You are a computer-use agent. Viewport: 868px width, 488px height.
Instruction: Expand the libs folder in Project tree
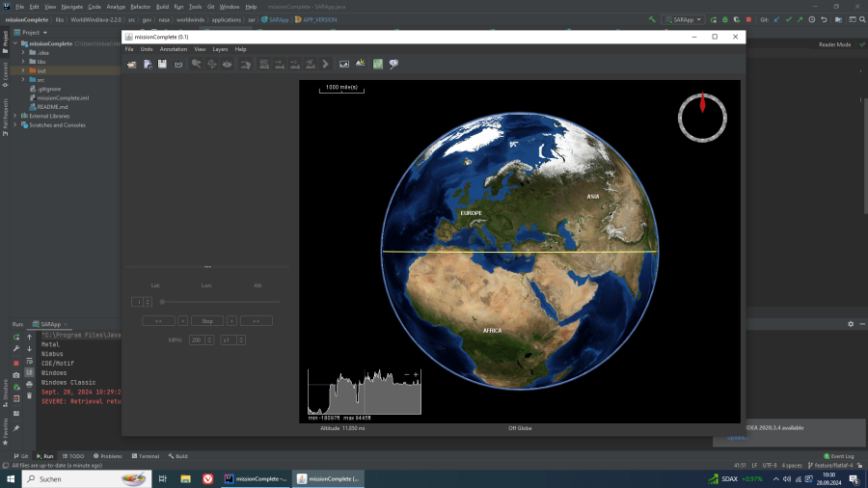tap(22, 62)
